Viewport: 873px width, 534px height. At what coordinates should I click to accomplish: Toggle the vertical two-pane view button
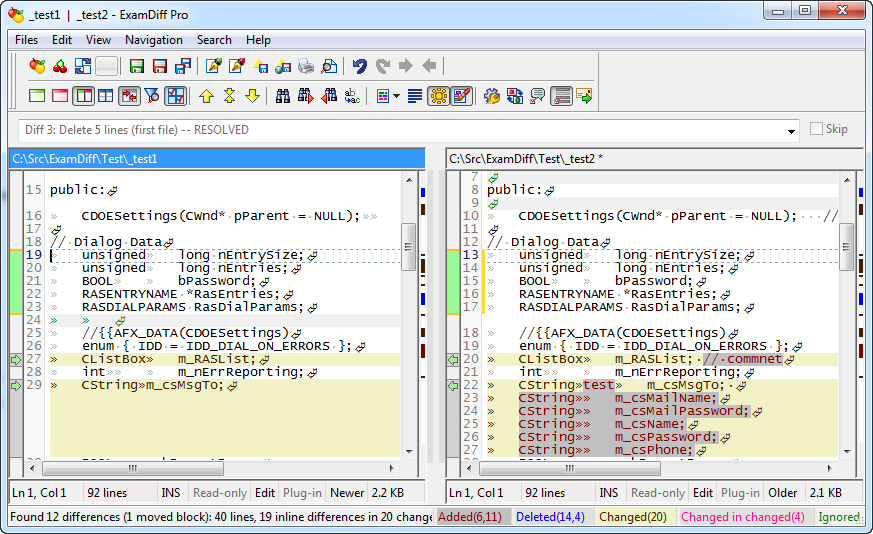pyautogui.click(x=84, y=96)
